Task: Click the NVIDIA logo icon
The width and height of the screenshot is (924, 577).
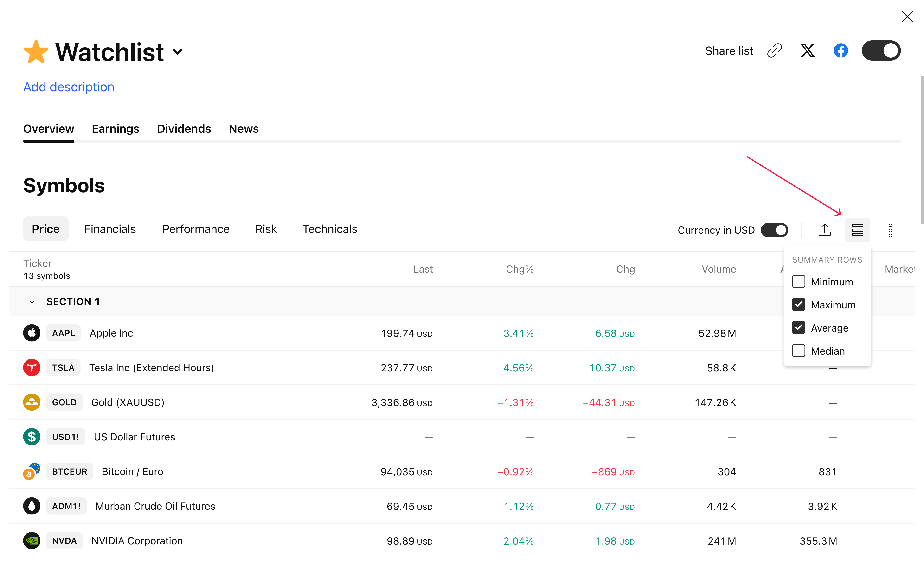Action: (32, 540)
